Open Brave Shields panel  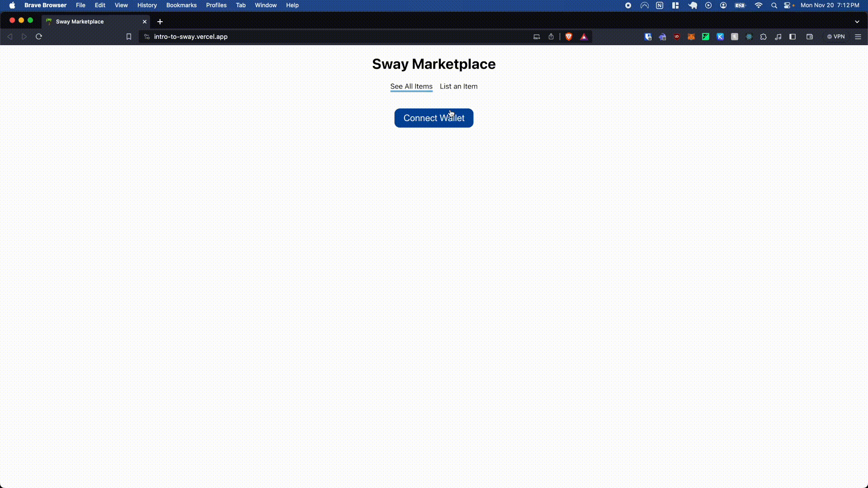click(569, 37)
